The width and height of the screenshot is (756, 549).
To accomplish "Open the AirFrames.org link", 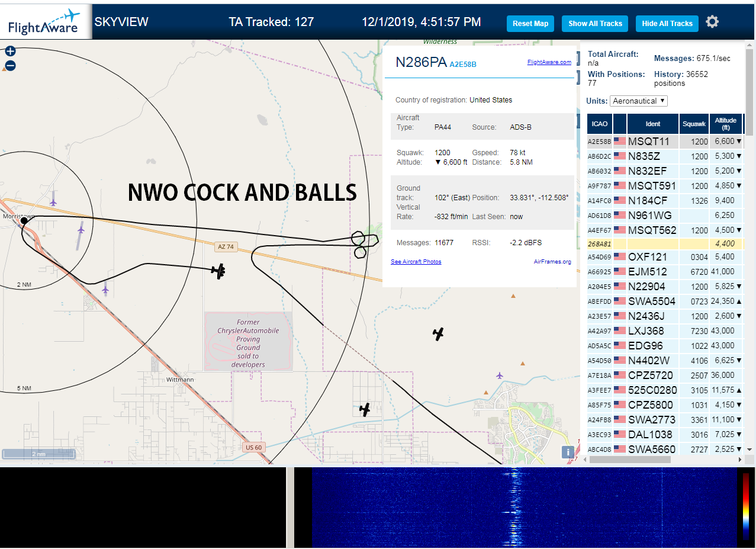I will 552,262.
